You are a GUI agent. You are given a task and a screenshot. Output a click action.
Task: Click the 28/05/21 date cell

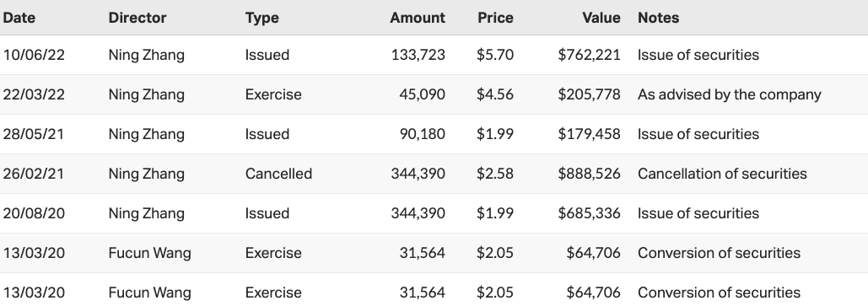click(33, 135)
